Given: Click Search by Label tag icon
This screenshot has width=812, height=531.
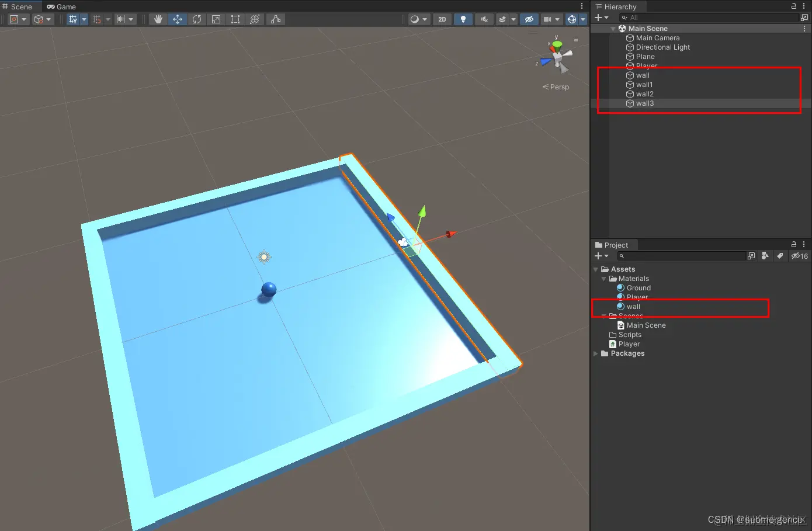Looking at the screenshot, I should [780, 256].
